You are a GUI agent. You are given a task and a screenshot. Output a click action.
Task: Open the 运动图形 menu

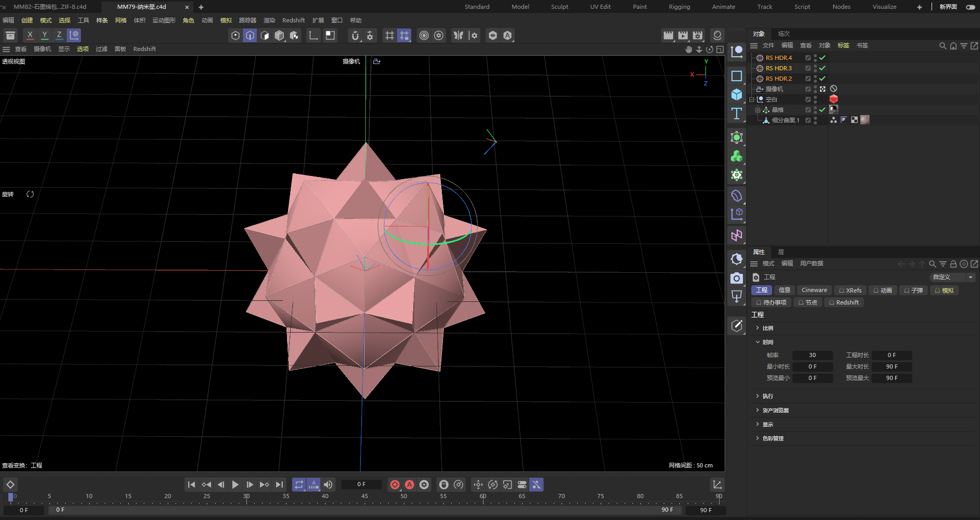pos(164,20)
